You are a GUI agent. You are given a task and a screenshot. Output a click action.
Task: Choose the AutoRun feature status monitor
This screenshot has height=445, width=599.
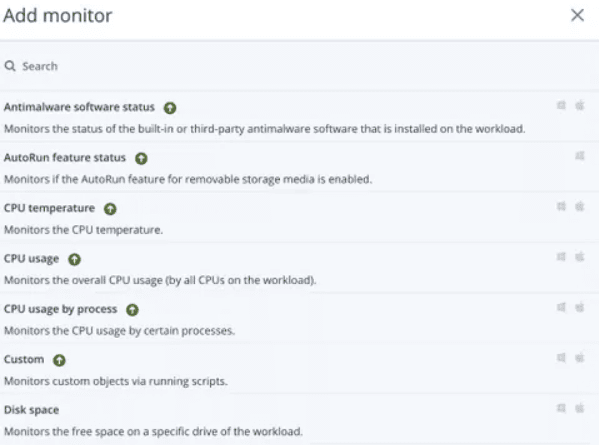click(300, 167)
